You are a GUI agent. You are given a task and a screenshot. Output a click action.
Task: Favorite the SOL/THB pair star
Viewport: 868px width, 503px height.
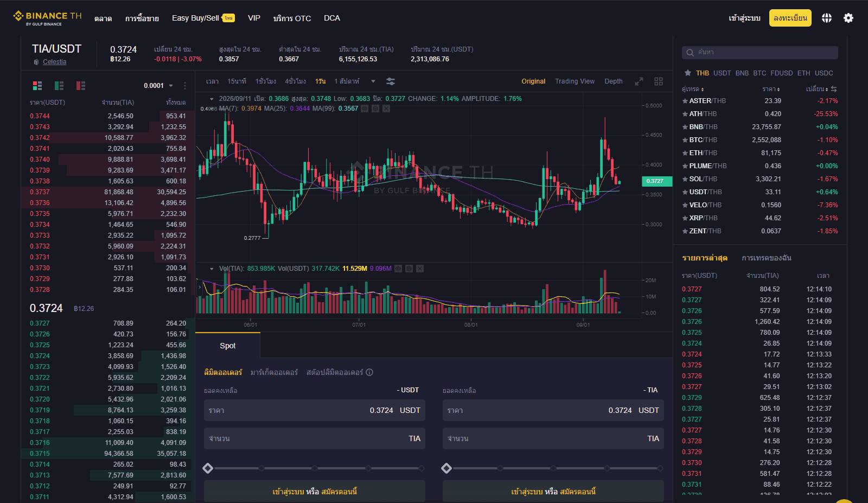point(685,179)
